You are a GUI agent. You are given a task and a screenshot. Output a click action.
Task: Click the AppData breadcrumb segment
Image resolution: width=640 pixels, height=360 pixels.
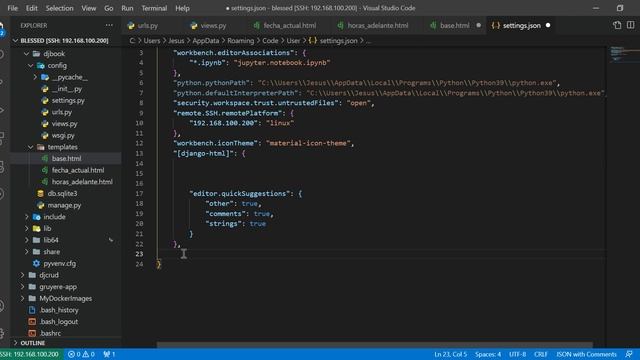point(206,40)
